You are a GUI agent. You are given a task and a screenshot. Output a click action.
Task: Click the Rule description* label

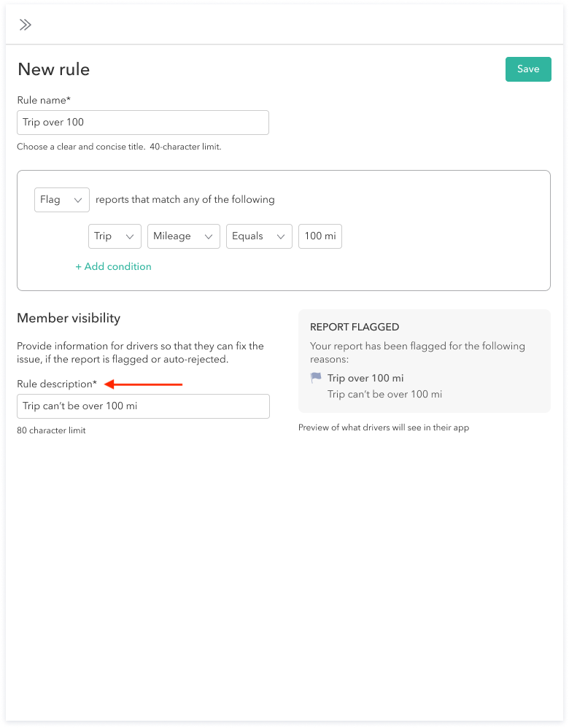[57, 384]
